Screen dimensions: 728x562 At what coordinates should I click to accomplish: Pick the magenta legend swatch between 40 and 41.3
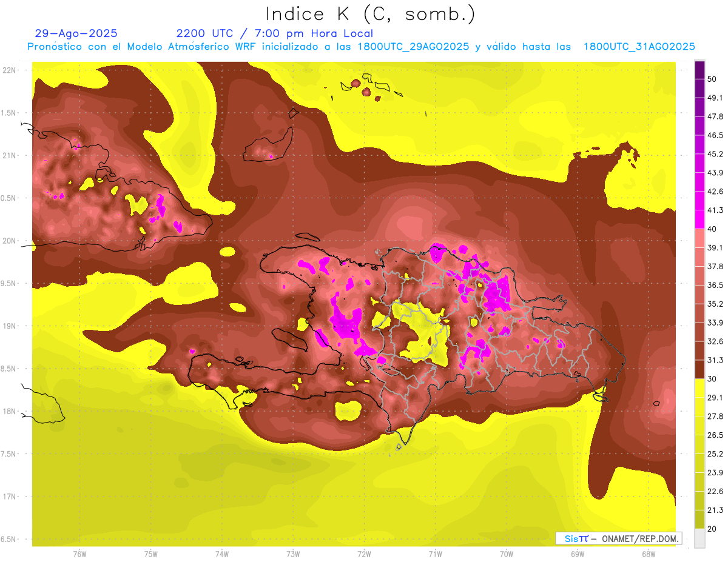699,219
